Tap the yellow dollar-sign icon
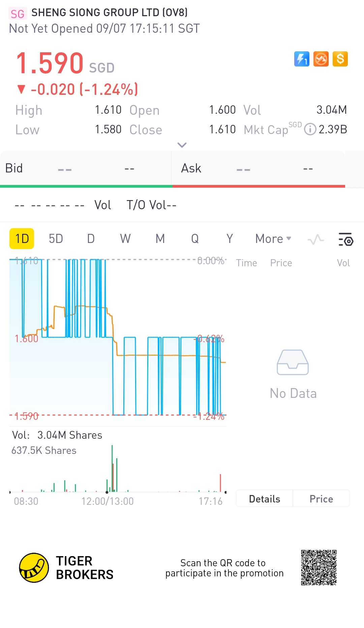Image resolution: width=364 pixels, height=628 pixels. pyautogui.click(x=340, y=59)
